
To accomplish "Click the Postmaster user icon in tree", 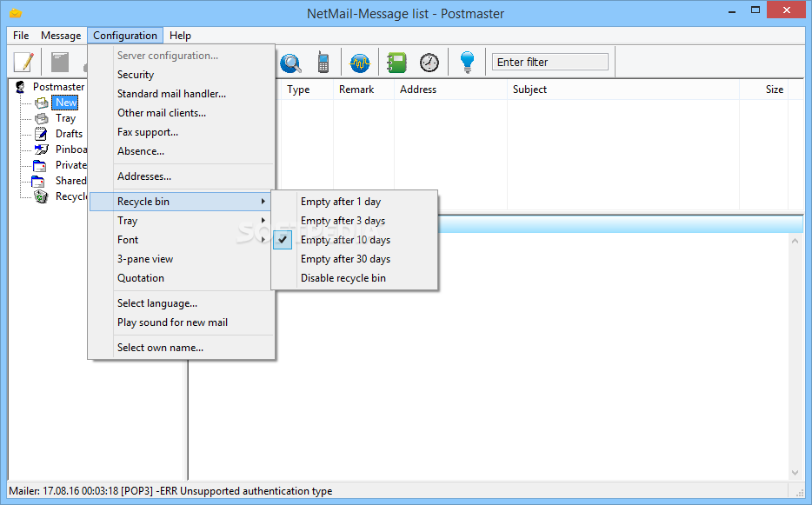I will click(21, 87).
